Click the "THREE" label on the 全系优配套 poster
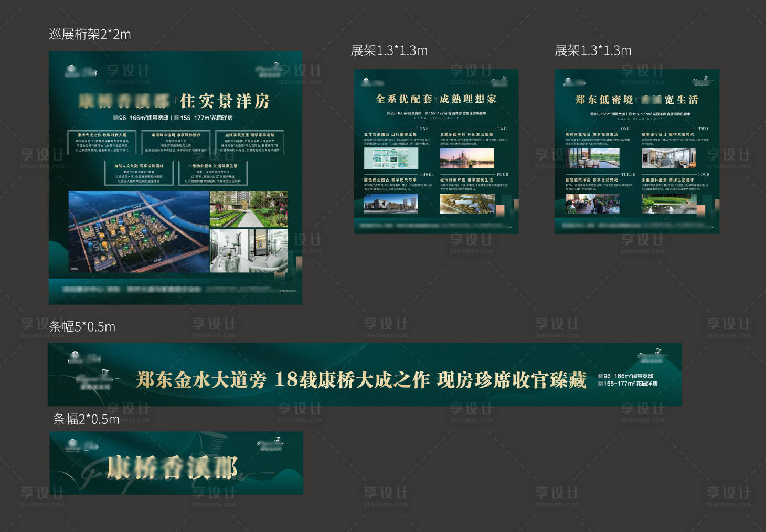This screenshot has height=532, width=766. click(427, 174)
